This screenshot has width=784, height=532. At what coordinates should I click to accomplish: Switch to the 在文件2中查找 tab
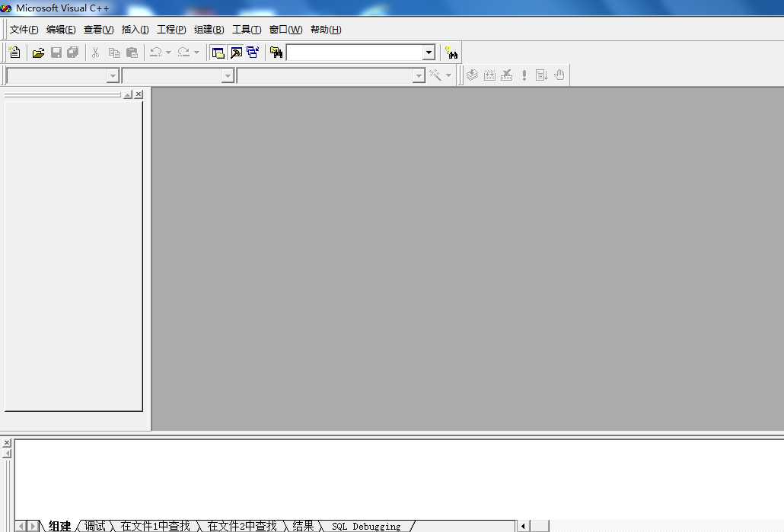(x=241, y=526)
